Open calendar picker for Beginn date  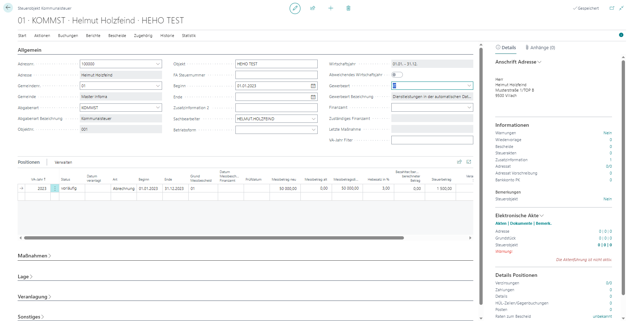(x=313, y=86)
